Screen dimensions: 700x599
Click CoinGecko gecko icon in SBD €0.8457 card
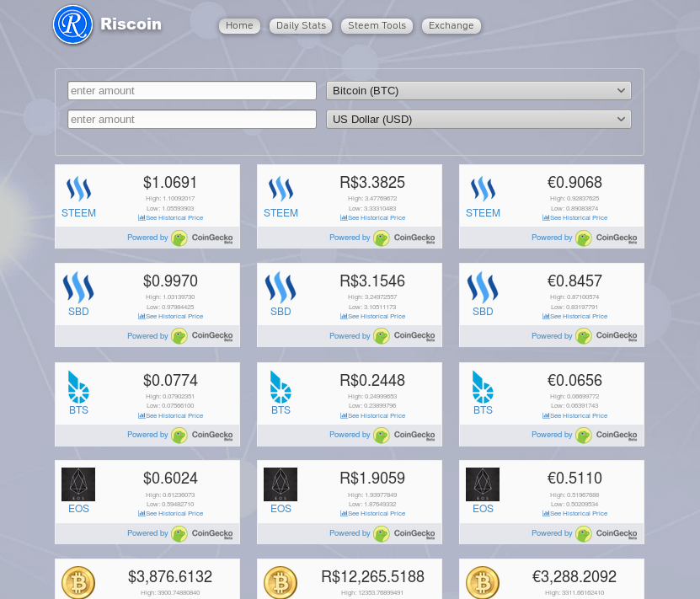click(x=584, y=336)
